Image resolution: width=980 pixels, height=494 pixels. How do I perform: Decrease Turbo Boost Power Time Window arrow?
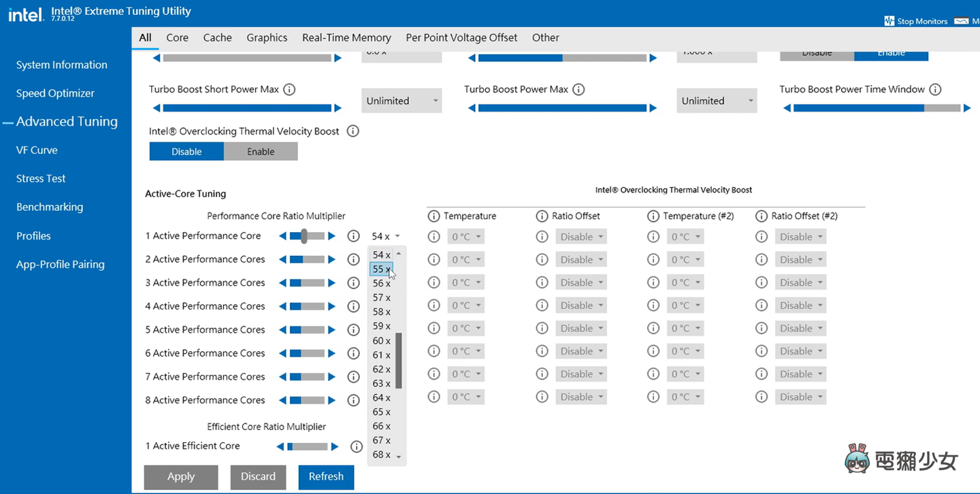tap(787, 108)
